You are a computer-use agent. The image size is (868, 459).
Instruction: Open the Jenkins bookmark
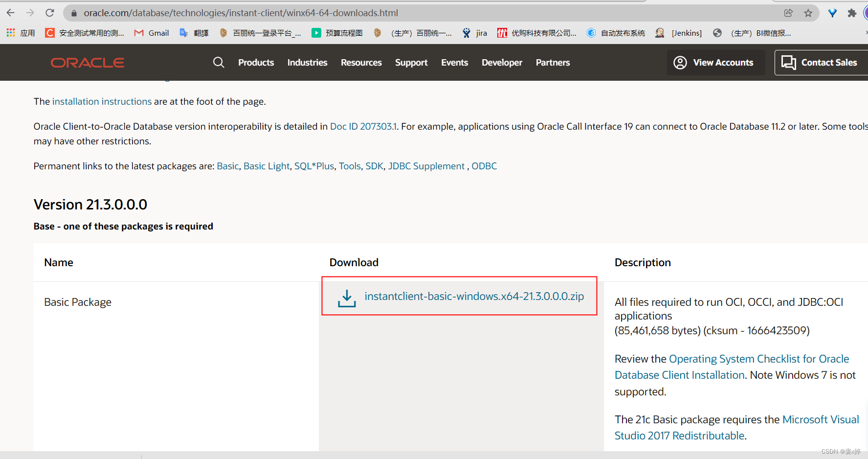(x=679, y=33)
